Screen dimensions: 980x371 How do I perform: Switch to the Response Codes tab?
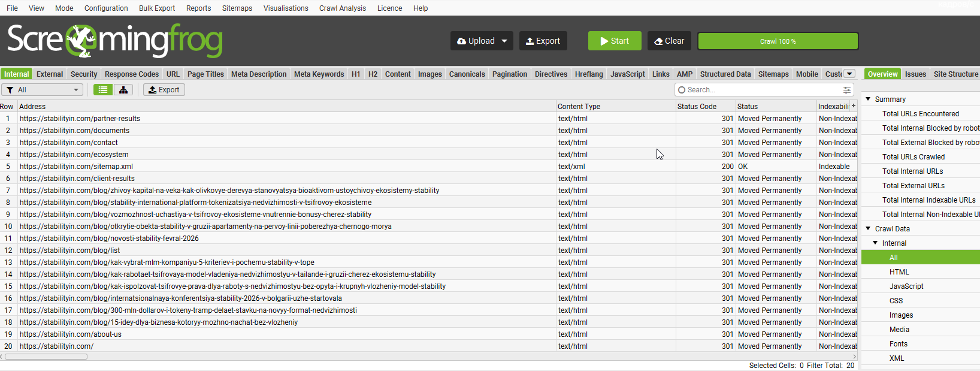tap(132, 74)
